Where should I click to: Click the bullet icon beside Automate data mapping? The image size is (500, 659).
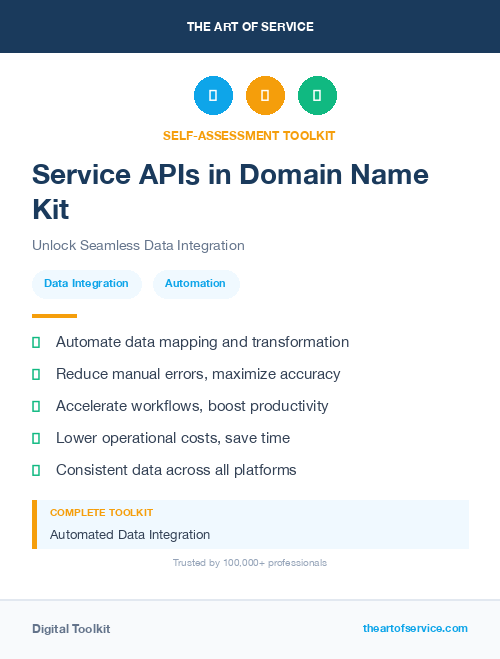[x=36, y=342]
